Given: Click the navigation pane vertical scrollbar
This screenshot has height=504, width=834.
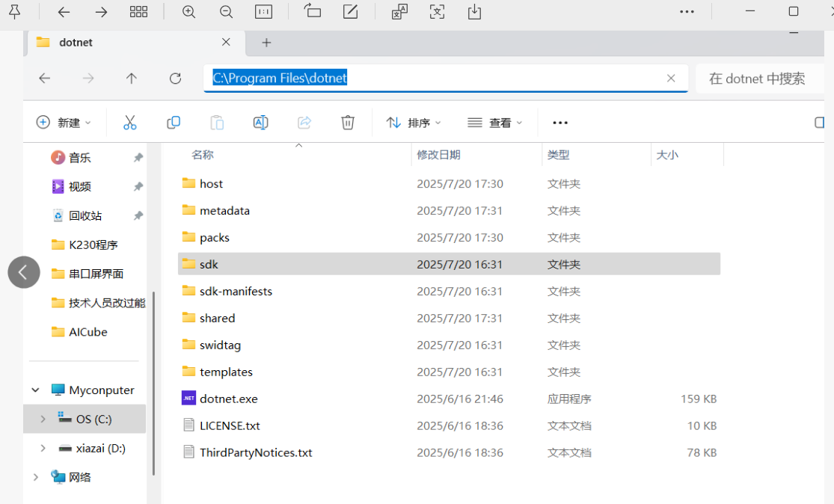Looking at the screenshot, I should coord(154,383).
